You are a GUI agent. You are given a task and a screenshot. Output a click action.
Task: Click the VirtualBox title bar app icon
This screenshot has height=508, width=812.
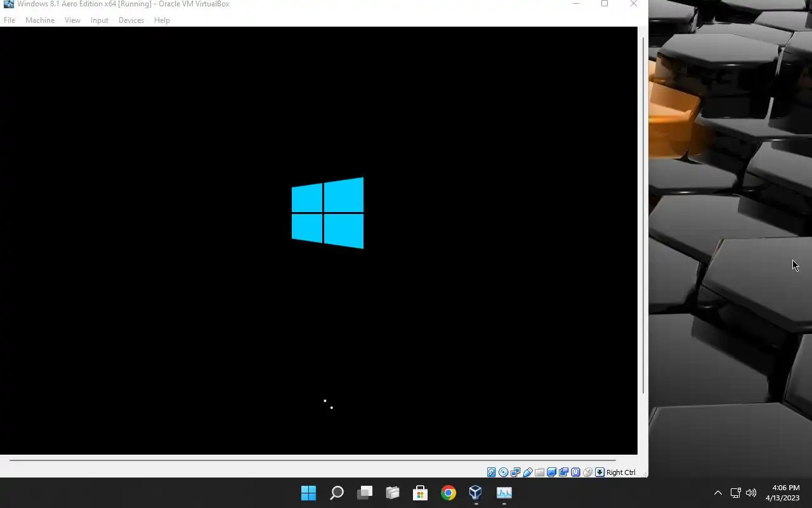point(8,4)
